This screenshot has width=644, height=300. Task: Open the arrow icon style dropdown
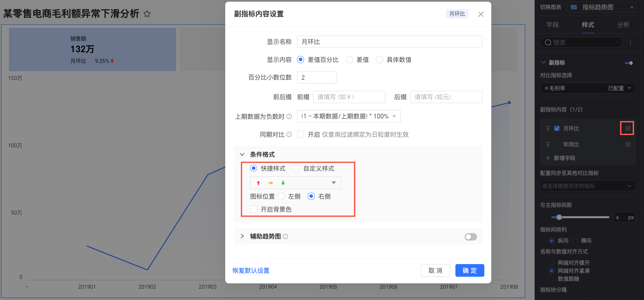295,183
